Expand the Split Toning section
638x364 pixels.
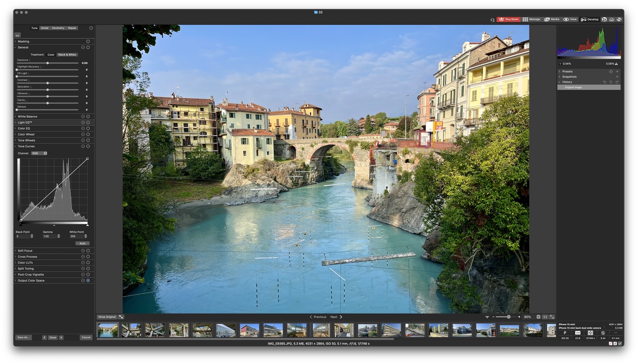[15, 269]
